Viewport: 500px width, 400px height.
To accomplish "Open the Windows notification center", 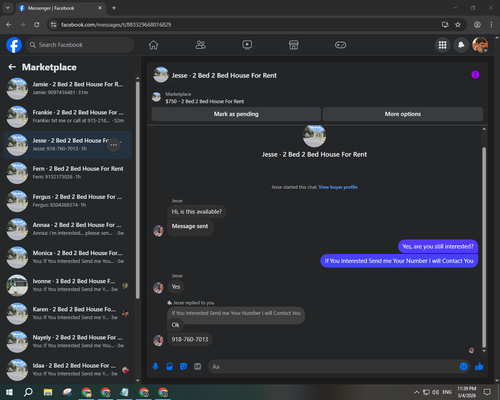I will [487, 392].
